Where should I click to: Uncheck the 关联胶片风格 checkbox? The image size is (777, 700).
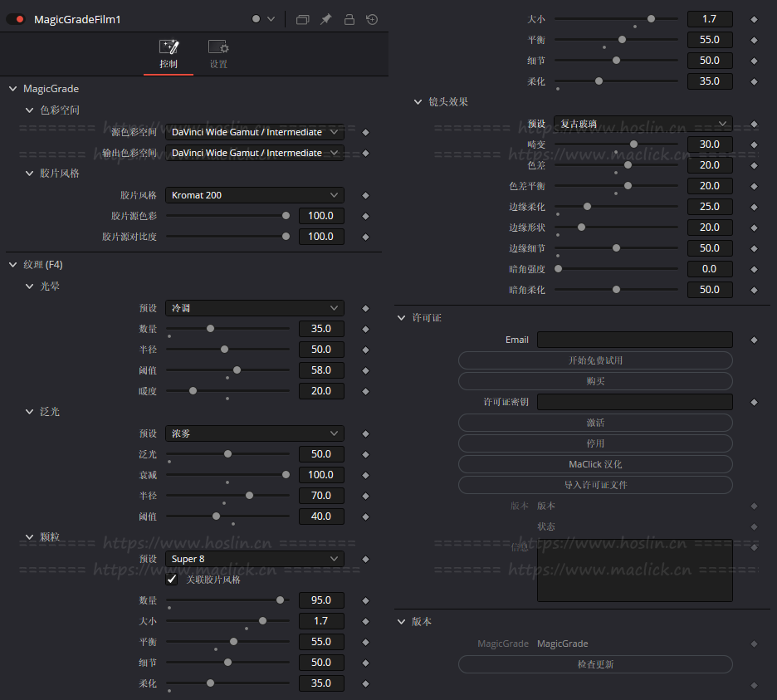[172, 579]
